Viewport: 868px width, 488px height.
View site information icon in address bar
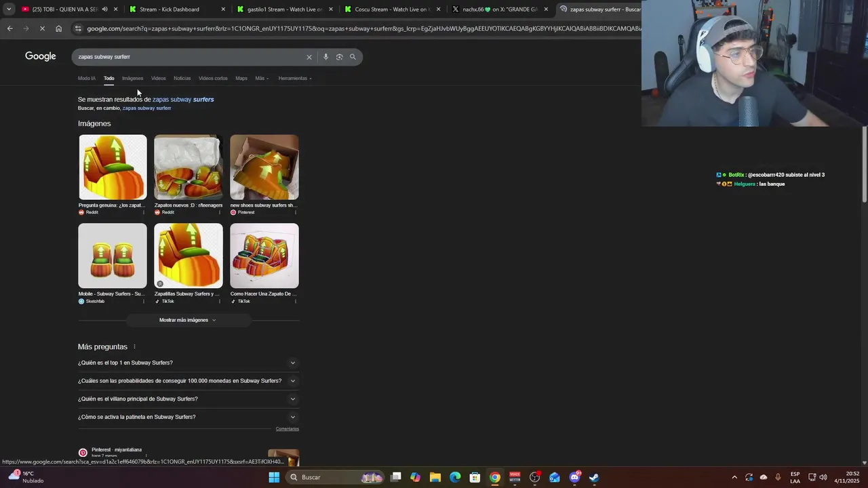pos(79,28)
